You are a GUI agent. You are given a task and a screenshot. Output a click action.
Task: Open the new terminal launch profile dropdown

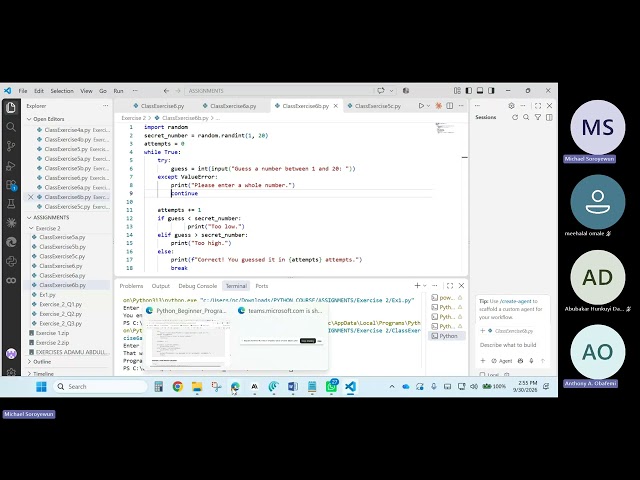(424, 286)
